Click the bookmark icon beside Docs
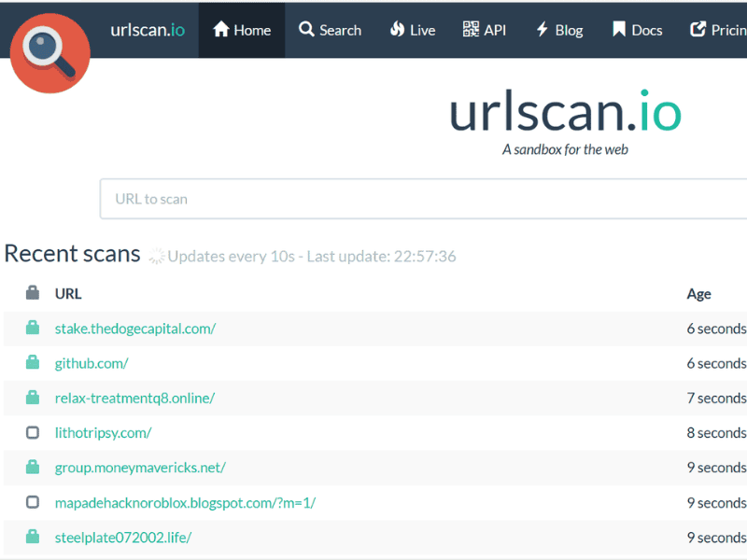The width and height of the screenshot is (747, 560). point(619,30)
